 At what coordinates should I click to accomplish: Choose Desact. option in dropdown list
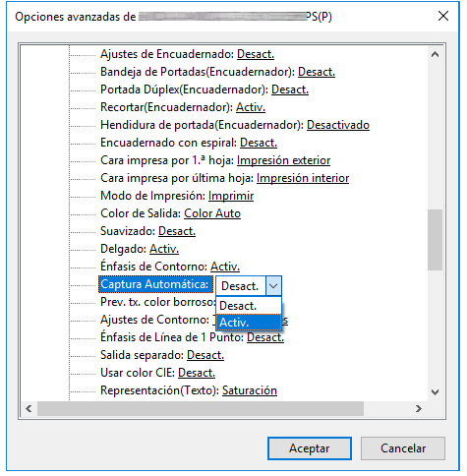coord(249,306)
